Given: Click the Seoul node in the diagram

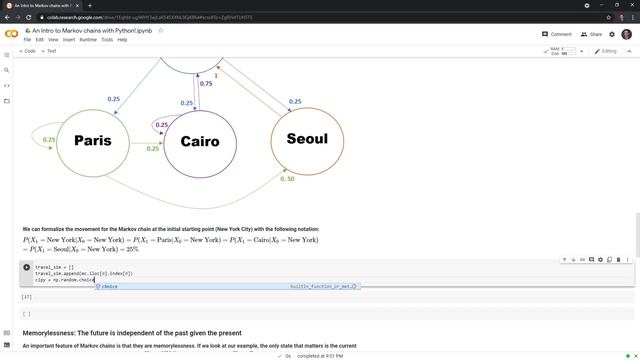Looking at the screenshot, I should pyautogui.click(x=307, y=141).
